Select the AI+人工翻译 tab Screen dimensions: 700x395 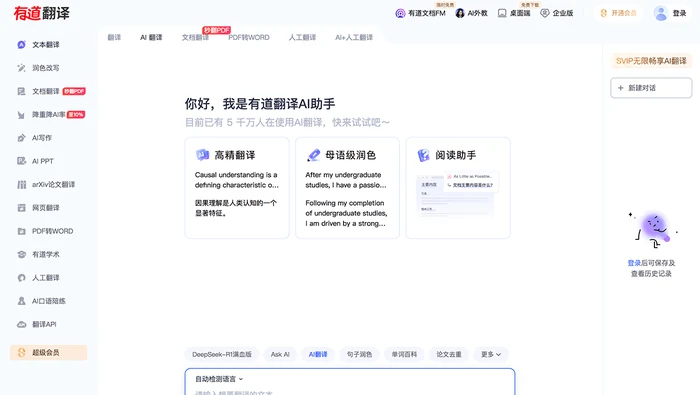click(354, 37)
